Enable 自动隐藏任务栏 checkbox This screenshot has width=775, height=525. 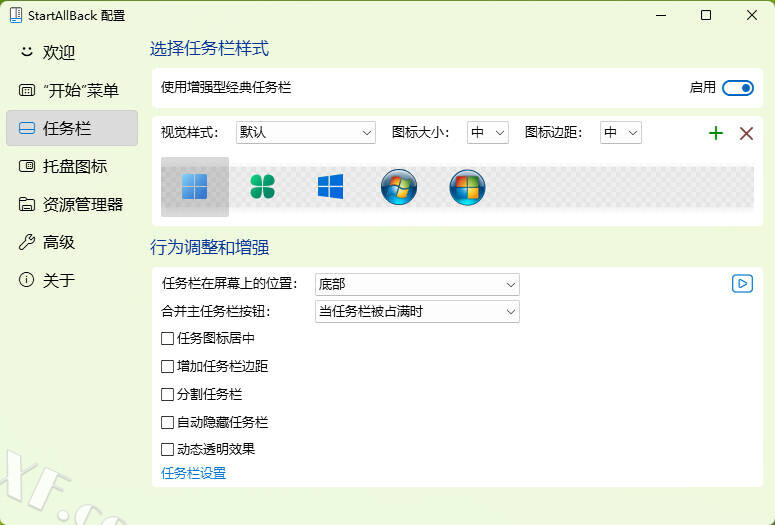click(168, 423)
